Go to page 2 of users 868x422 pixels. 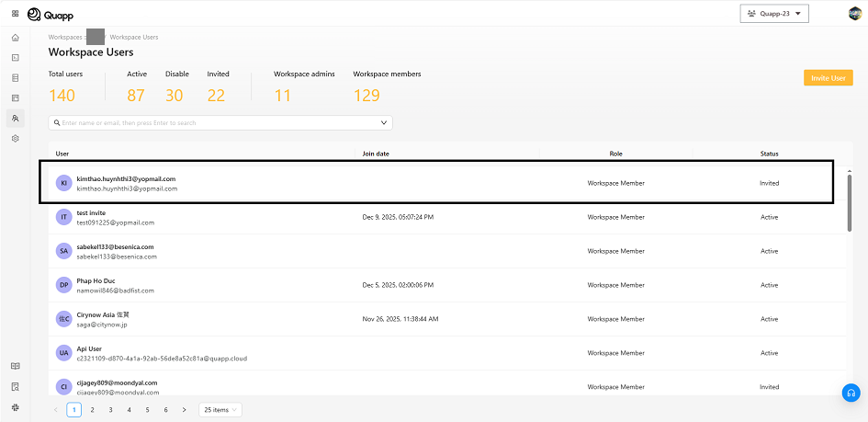point(92,410)
